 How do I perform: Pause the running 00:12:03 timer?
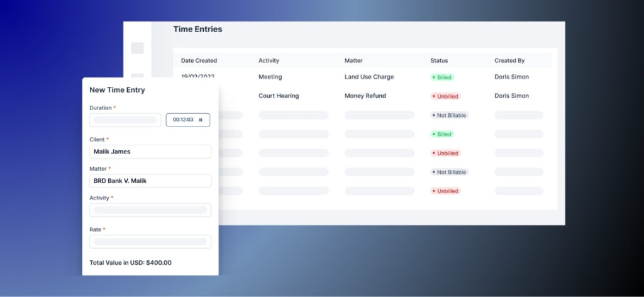pyautogui.click(x=201, y=120)
